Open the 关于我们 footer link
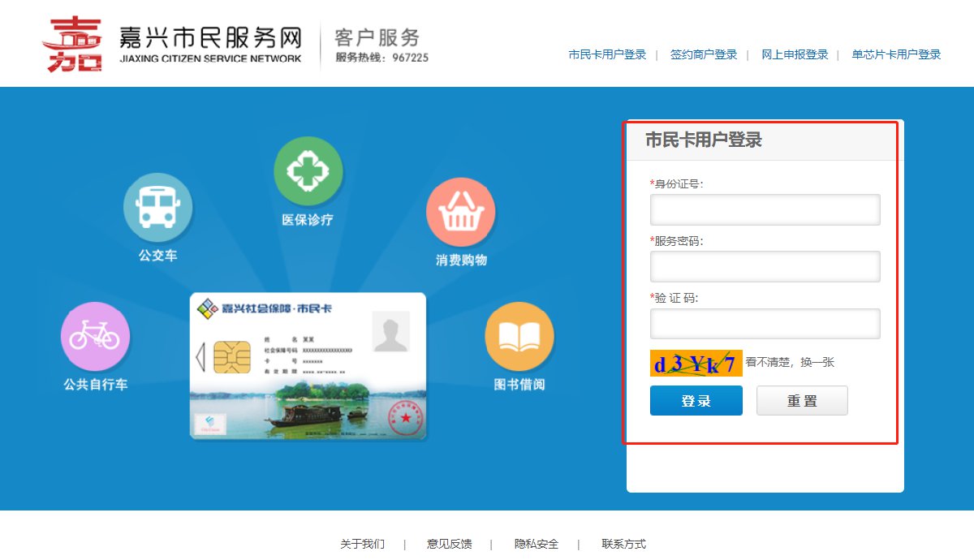This screenshot has width=974, height=560. coord(362,544)
